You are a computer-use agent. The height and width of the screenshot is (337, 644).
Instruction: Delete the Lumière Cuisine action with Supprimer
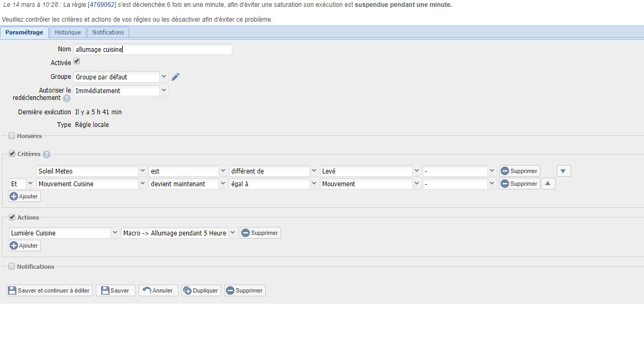pos(260,233)
